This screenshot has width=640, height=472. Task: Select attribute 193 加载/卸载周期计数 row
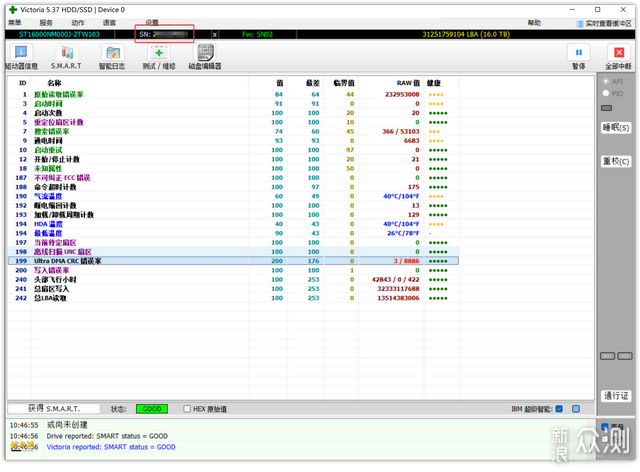[233, 215]
